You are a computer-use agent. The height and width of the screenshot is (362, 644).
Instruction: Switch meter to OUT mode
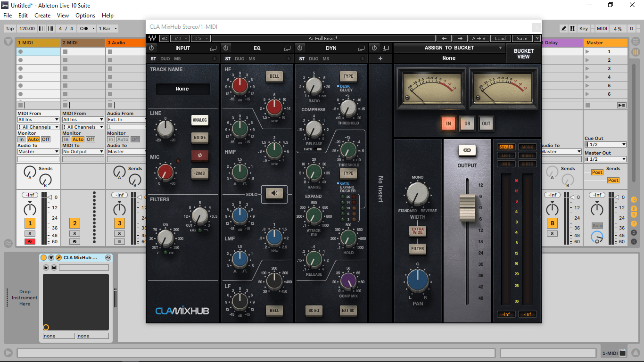click(486, 123)
